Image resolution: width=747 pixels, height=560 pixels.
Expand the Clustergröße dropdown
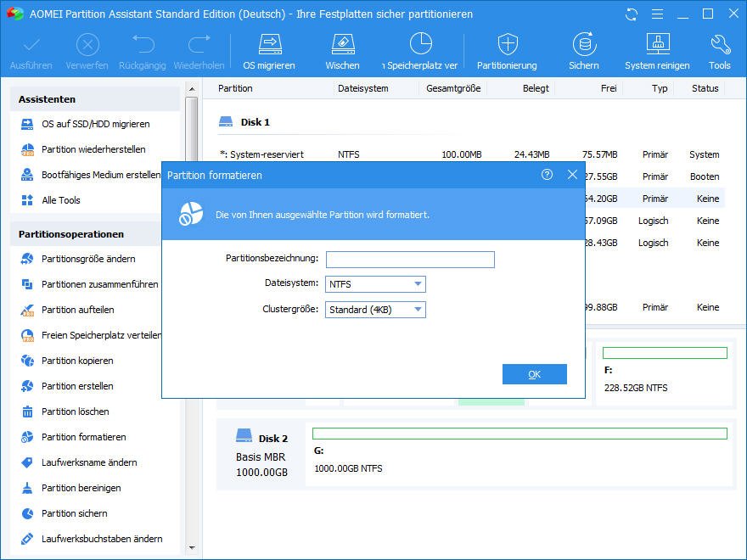click(375, 310)
